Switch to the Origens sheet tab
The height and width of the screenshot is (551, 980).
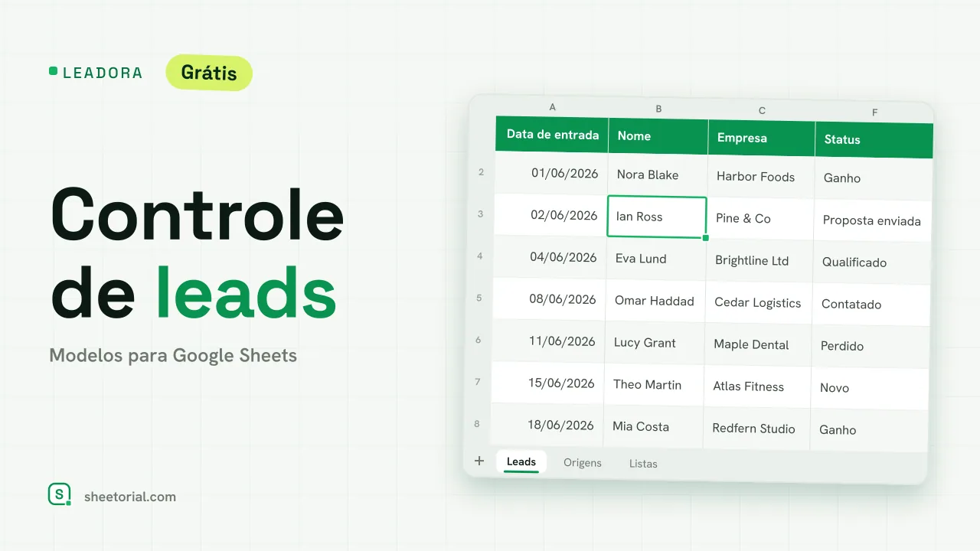point(583,463)
